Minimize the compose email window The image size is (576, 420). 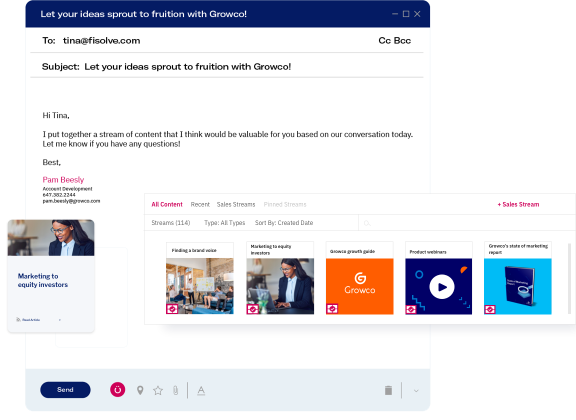pyautogui.click(x=395, y=14)
